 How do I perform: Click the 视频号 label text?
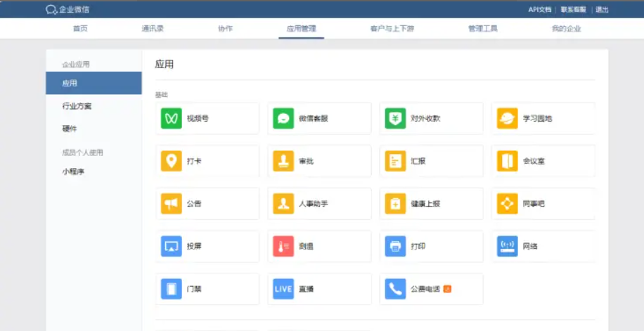click(198, 118)
